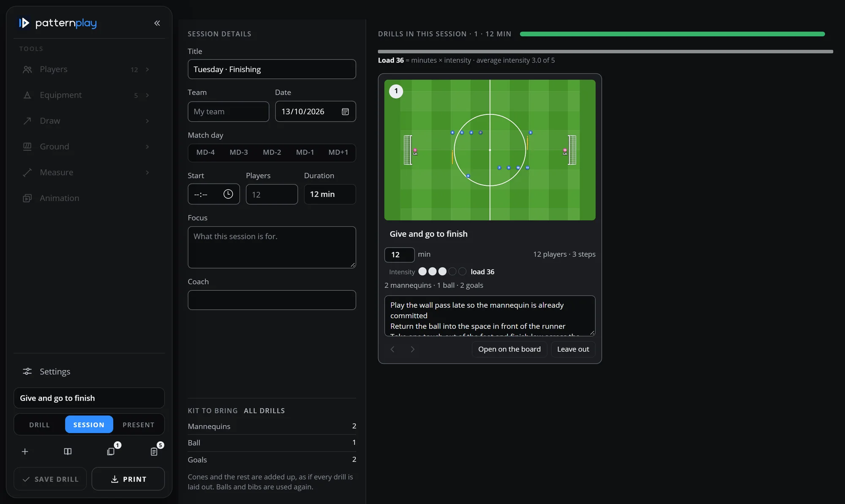This screenshot has height=504, width=845.
Task: Click SAVE DRILL button
Action: click(50, 479)
